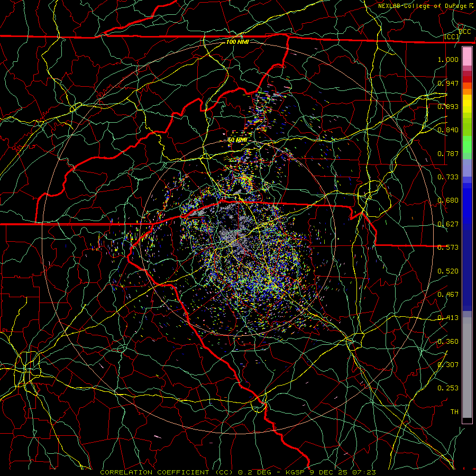
Task: Click the DCC product label above the scale
Action: 465,32
